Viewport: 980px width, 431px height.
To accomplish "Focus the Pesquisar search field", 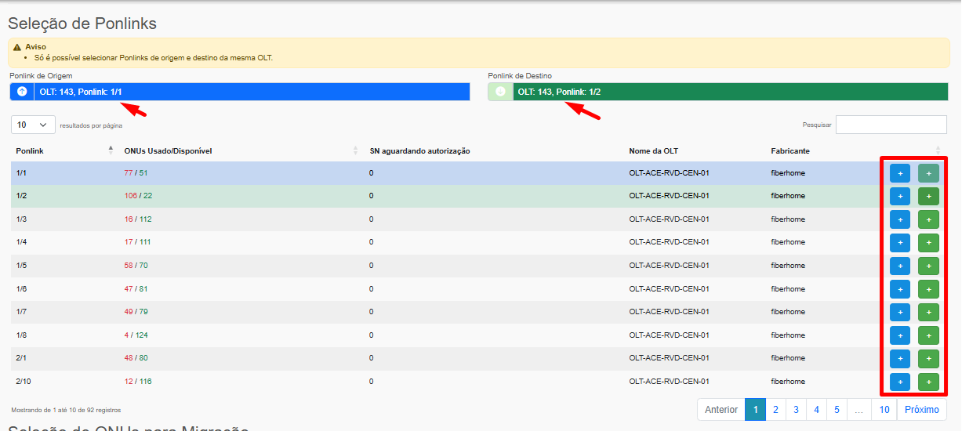I will 891,125.
